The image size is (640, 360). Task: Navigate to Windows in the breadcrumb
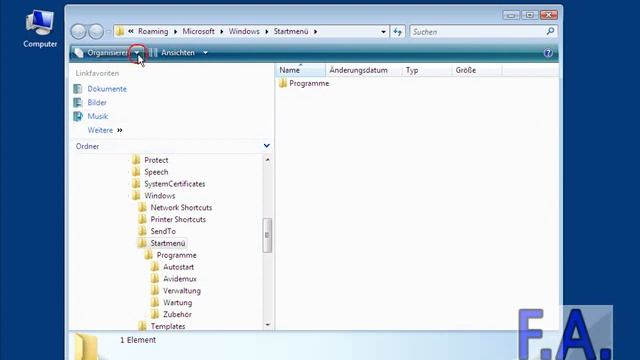(x=244, y=31)
